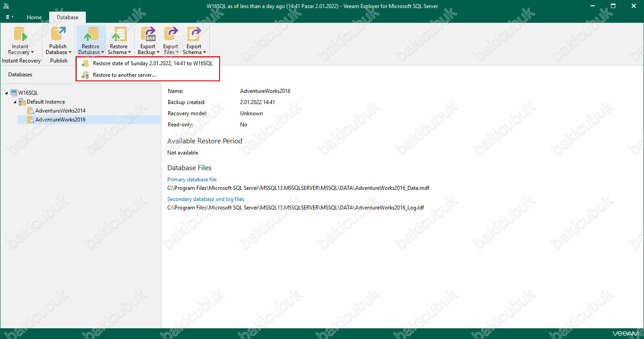The image size is (644, 339).
Task: Click the W16SQL server icon in tree
Action: click(x=14, y=93)
